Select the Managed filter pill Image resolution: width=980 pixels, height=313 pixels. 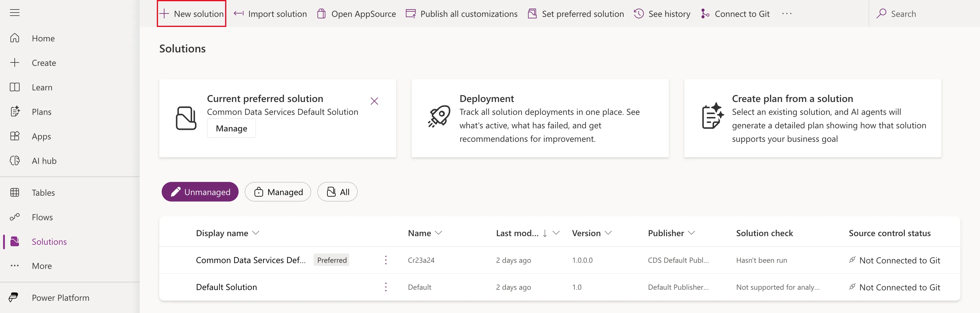click(x=278, y=192)
